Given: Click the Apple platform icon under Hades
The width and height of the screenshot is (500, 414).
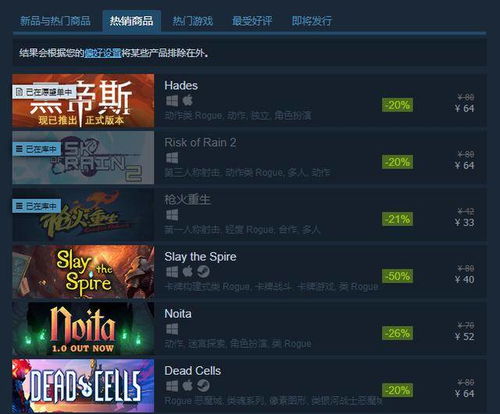Looking at the screenshot, I should coord(188,100).
